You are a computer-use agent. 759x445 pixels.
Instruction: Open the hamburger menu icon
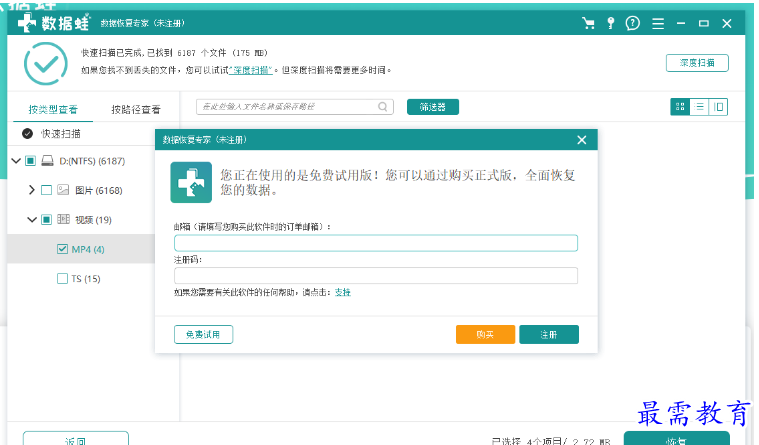(x=658, y=24)
